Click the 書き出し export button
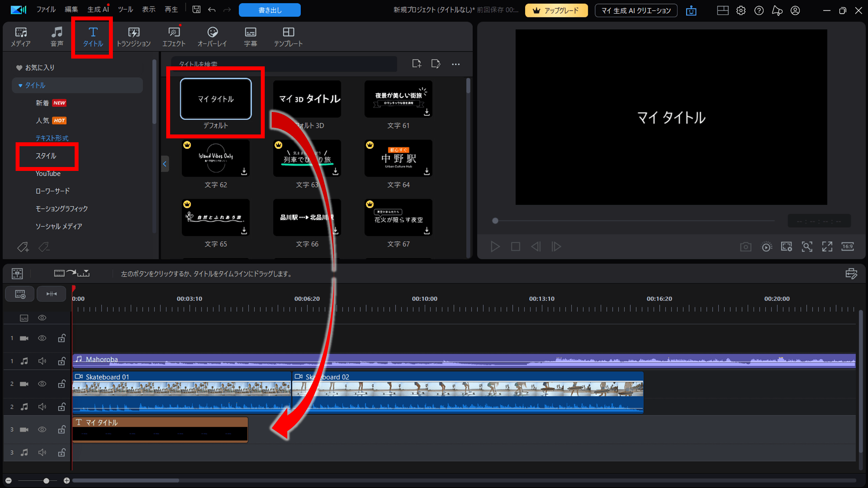The width and height of the screenshot is (868, 488). (270, 10)
